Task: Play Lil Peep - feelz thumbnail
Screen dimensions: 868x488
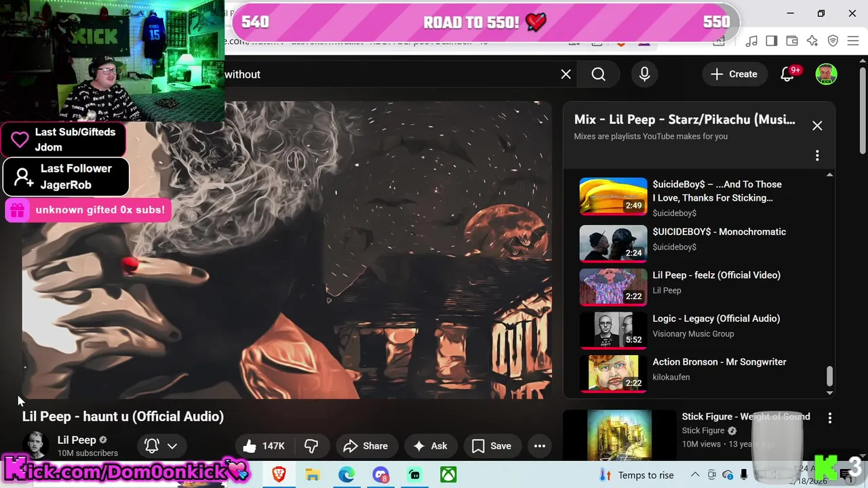Action: click(613, 287)
